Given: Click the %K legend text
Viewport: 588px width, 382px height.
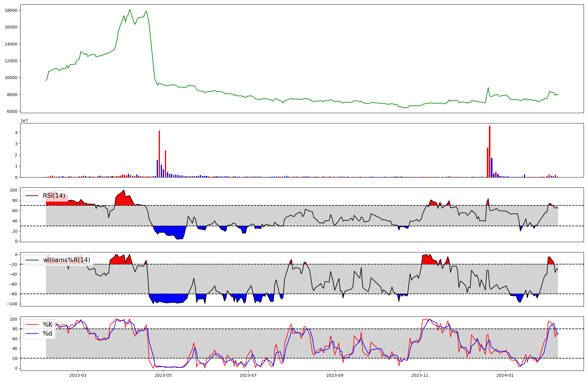Looking at the screenshot, I should click(48, 325).
